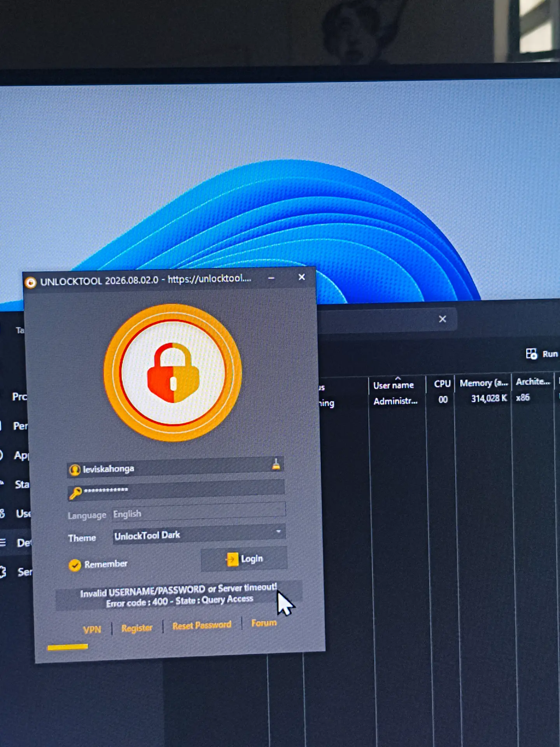The image size is (560, 747).
Task: Click the 00 CPU value cell
Action: (x=443, y=400)
